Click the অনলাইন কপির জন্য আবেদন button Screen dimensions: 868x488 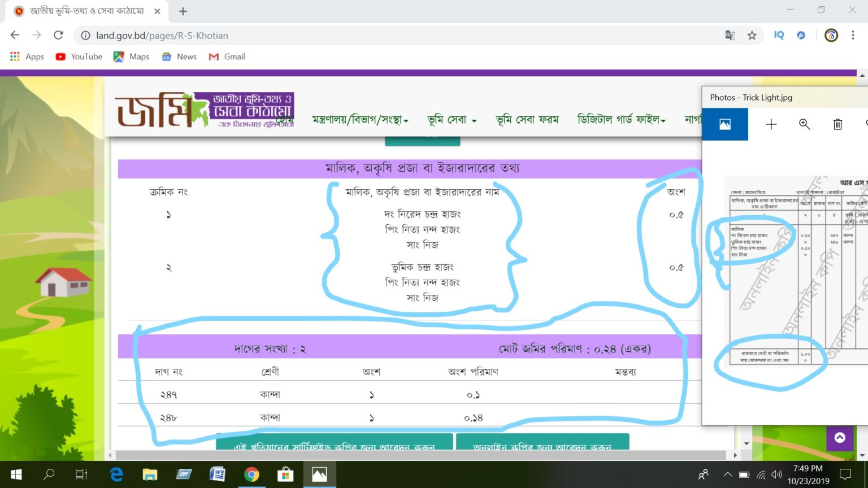pos(542,443)
